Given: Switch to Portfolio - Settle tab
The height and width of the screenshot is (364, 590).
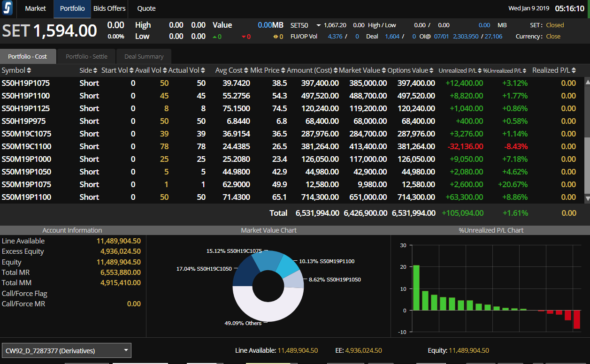Looking at the screenshot, I should point(86,56).
